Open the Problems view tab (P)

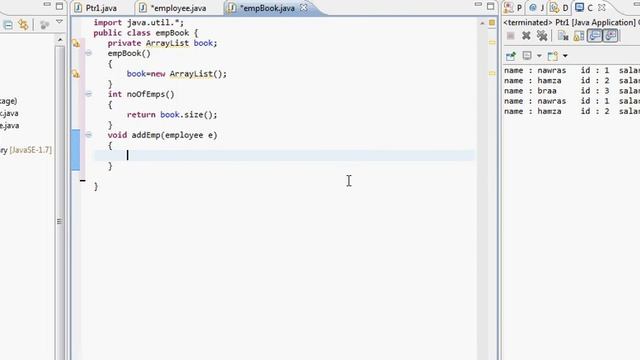[x=513, y=8]
